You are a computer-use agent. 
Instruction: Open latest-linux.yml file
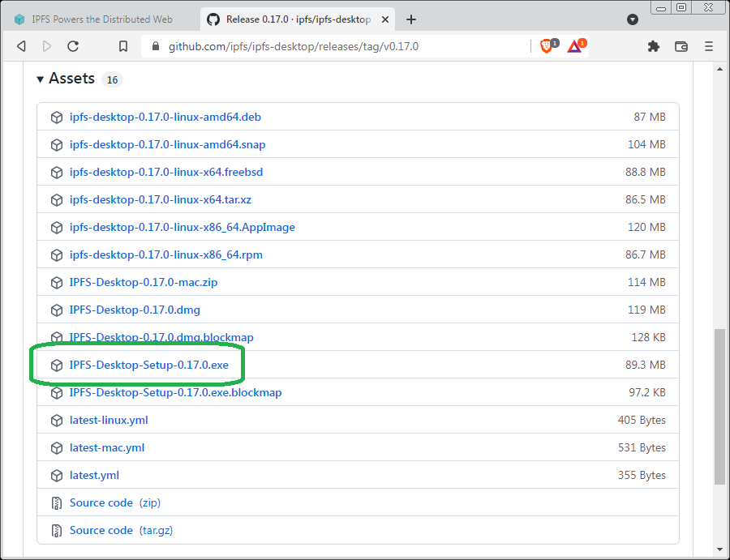coord(109,420)
